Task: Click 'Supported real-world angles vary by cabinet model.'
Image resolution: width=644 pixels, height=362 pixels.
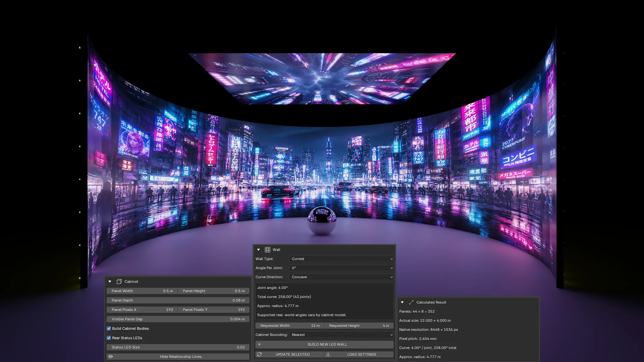Action: [x=302, y=315]
